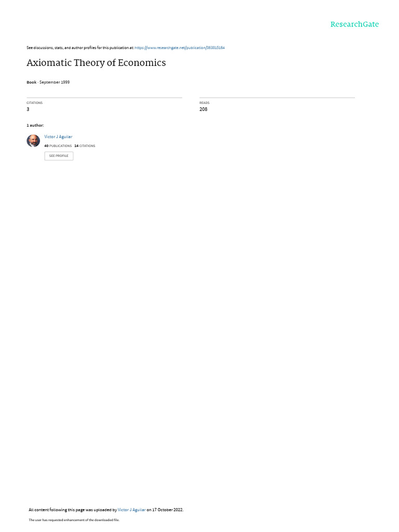Click the author's profile photo
399x532 pixels.
pyautogui.click(x=33, y=140)
